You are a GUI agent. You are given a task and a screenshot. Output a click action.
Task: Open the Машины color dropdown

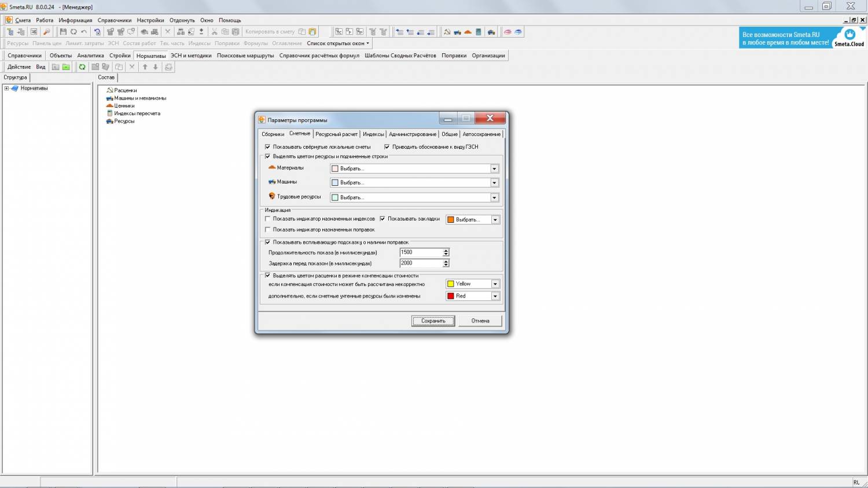pyautogui.click(x=494, y=182)
